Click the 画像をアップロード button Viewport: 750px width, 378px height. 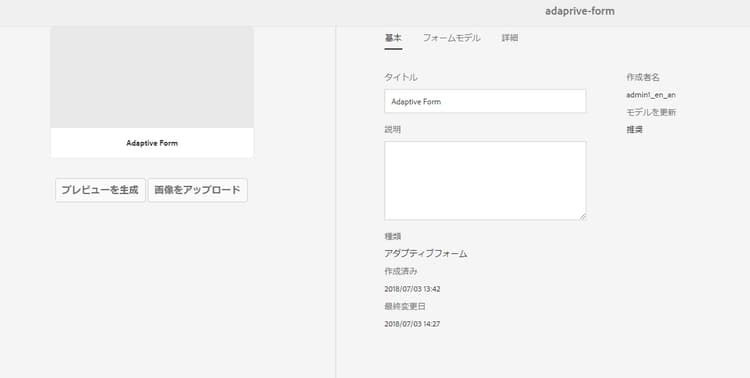click(198, 190)
